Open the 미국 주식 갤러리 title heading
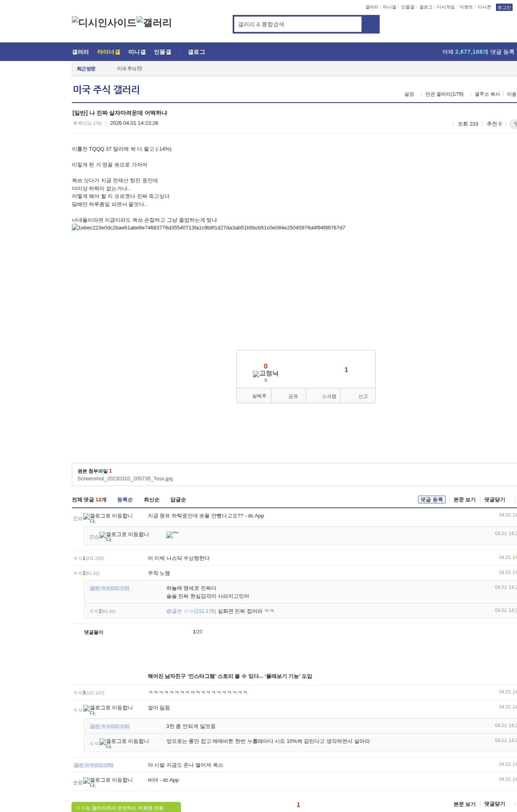517x812 pixels. [x=106, y=90]
